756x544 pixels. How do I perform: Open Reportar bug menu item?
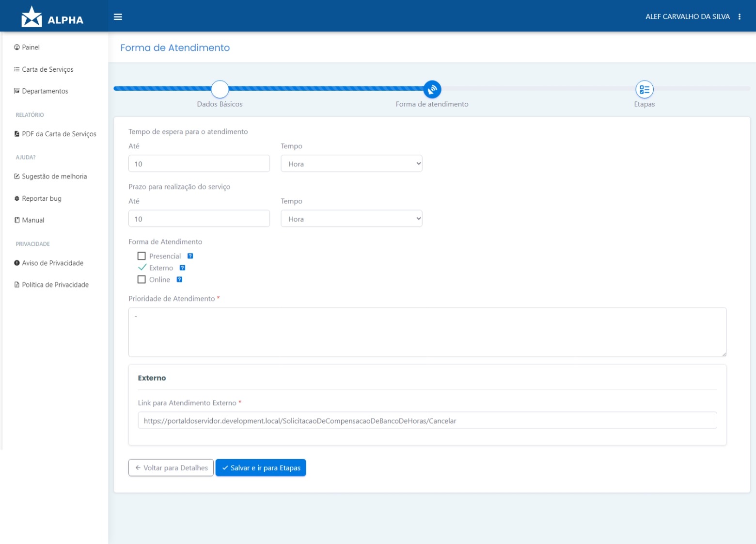[42, 198]
